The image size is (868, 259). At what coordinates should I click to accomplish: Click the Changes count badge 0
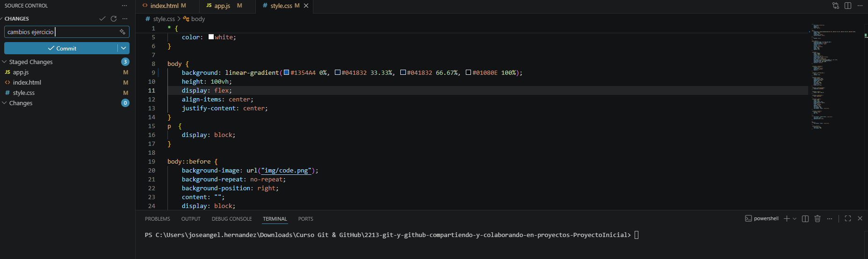125,103
